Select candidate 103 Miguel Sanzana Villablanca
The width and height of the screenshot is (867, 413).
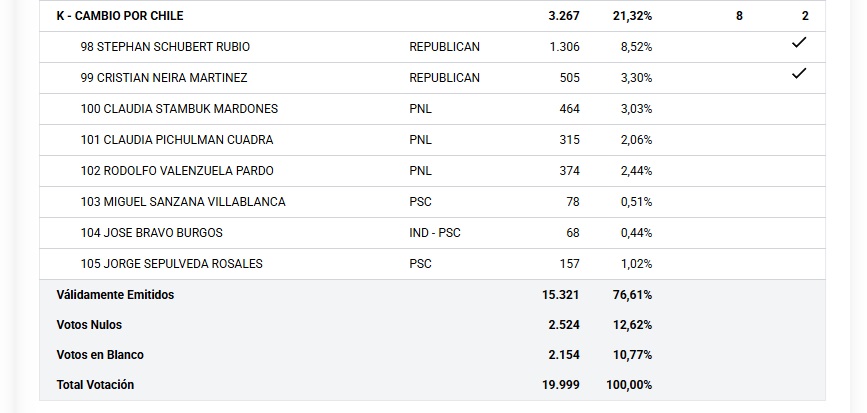point(183,202)
